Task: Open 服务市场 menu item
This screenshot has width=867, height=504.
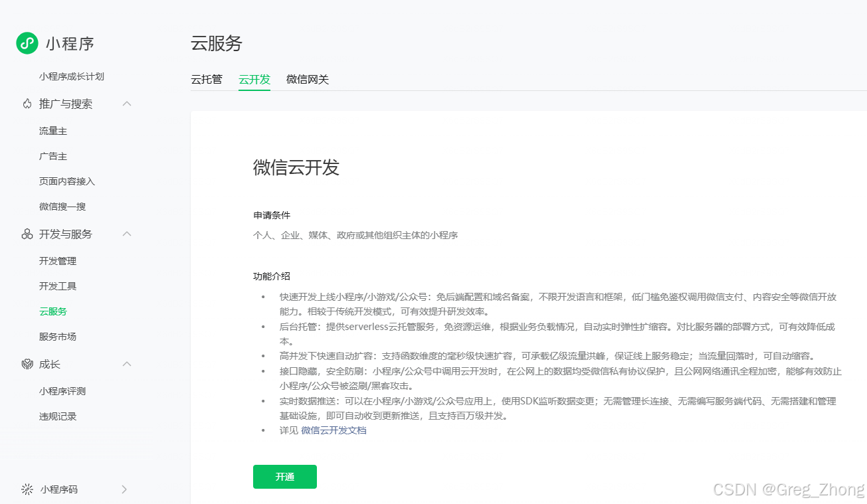Action: tap(58, 337)
